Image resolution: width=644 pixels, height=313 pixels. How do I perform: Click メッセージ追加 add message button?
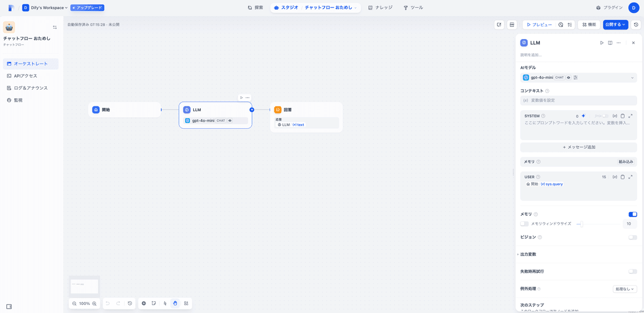coord(579,147)
